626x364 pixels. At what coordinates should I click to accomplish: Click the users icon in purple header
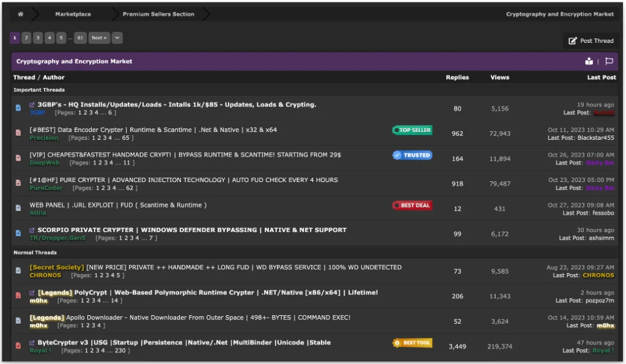589,61
